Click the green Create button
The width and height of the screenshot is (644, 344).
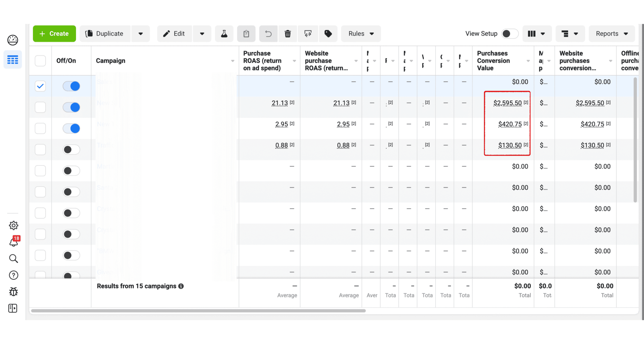click(x=54, y=34)
